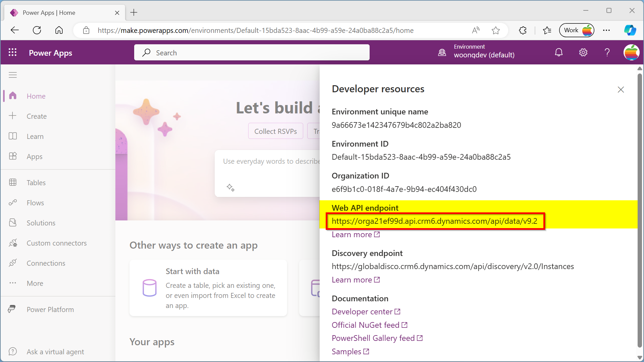Open a new browser tab
The height and width of the screenshot is (362, 644).
tap(134, 12)
